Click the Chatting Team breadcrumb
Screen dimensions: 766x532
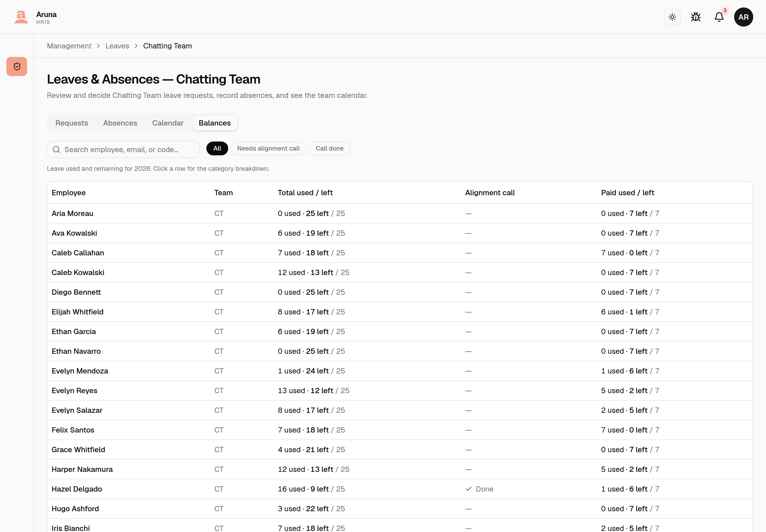click(167, 46)
